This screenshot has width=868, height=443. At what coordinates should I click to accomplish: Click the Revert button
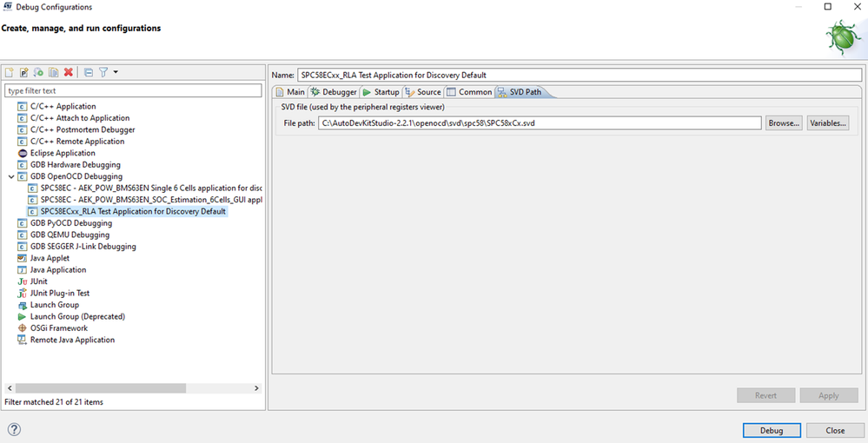765,395
